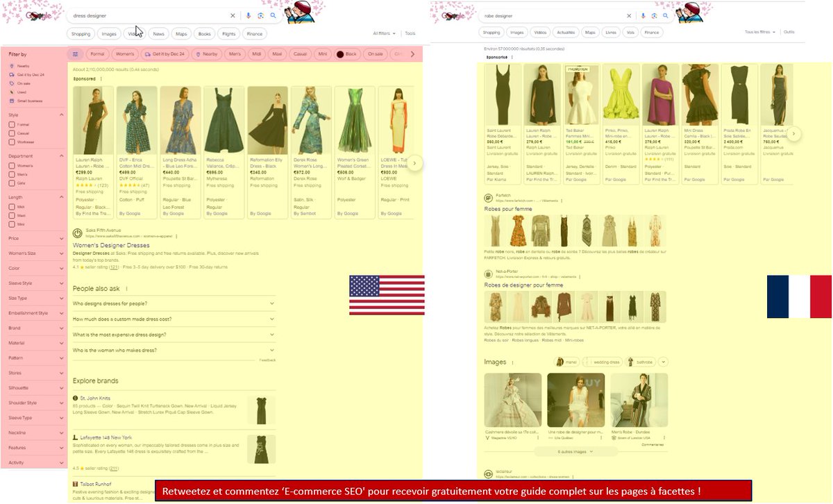Open the three-dot menu next to 'Sponsored'

(x=101, y=79)
